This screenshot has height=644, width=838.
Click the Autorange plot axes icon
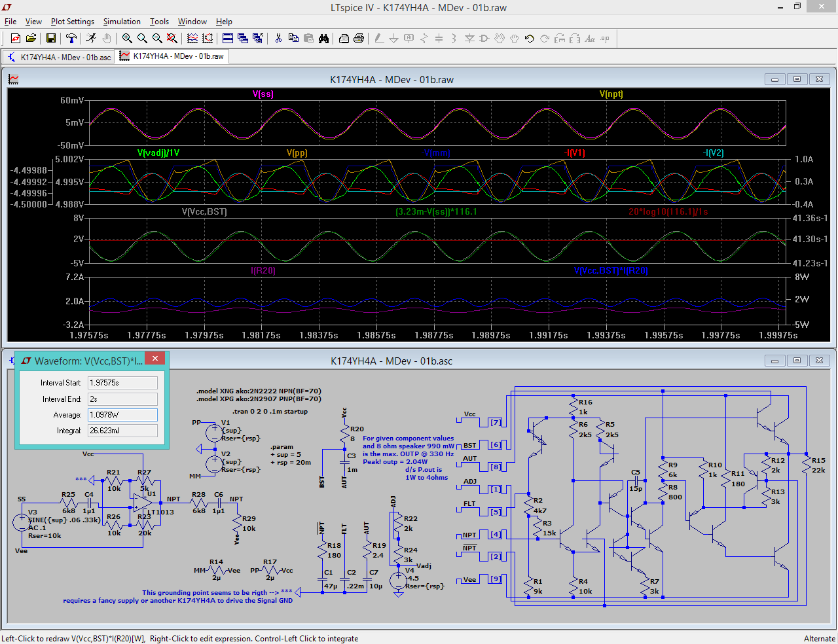click(208, 39)
